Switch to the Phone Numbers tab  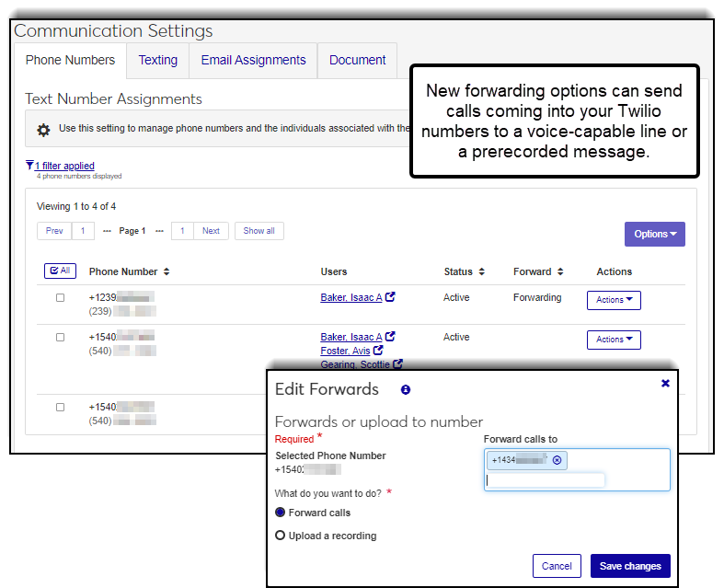(70, 60)
